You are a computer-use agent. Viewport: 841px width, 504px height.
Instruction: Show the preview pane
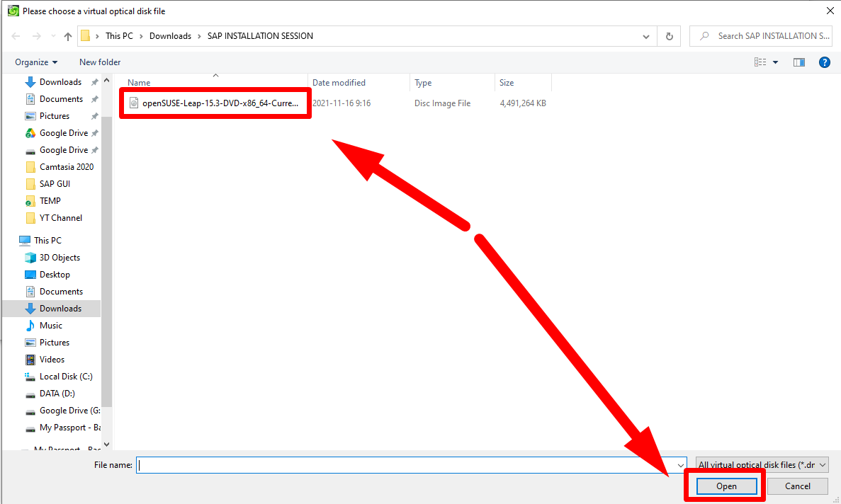(799, 62)
